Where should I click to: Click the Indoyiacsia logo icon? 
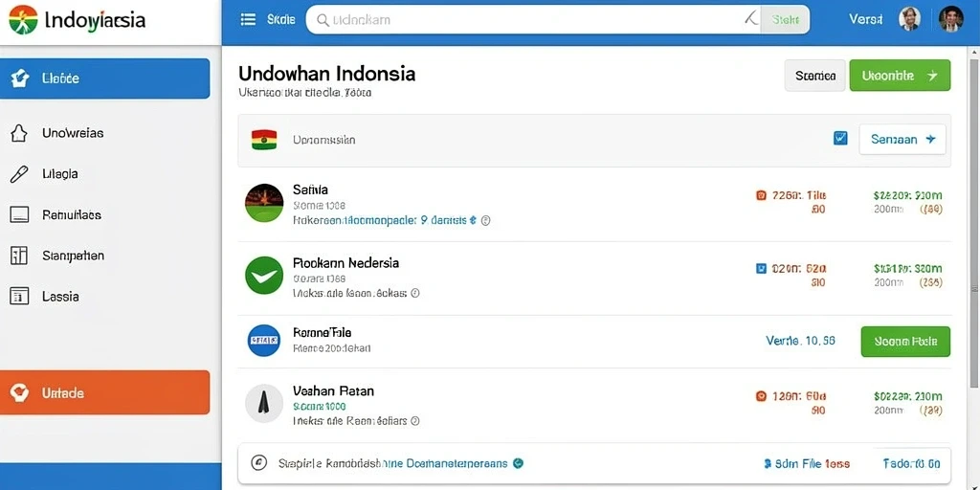pos(23,20)
